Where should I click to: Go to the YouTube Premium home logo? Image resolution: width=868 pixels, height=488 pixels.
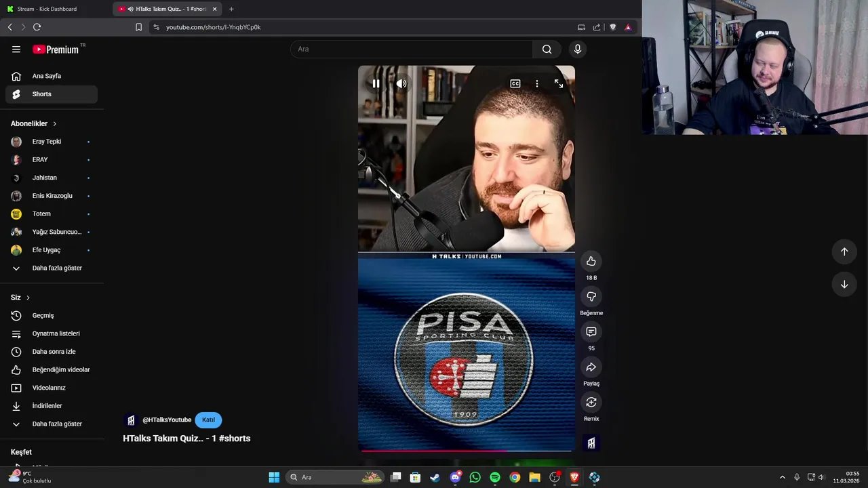tap(56, 49)
